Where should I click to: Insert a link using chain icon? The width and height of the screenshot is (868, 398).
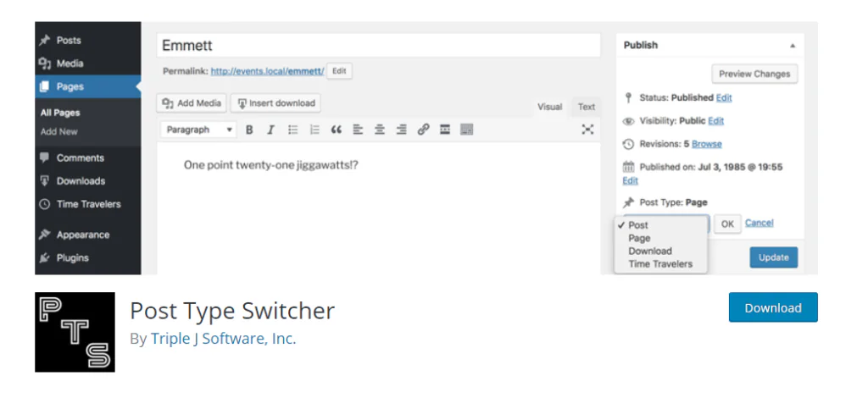pyautogui.click(x=424, y=130)
